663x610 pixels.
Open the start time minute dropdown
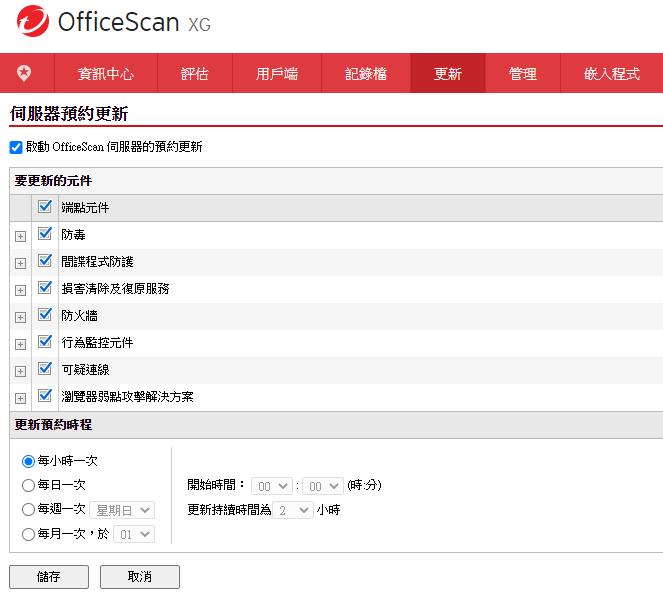pos(323,486)
